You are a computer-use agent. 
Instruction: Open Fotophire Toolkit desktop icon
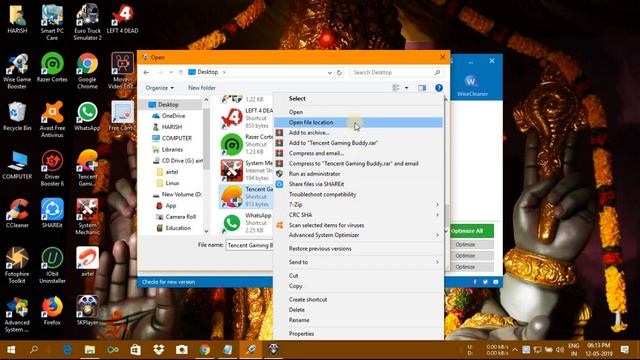[17, 265]
